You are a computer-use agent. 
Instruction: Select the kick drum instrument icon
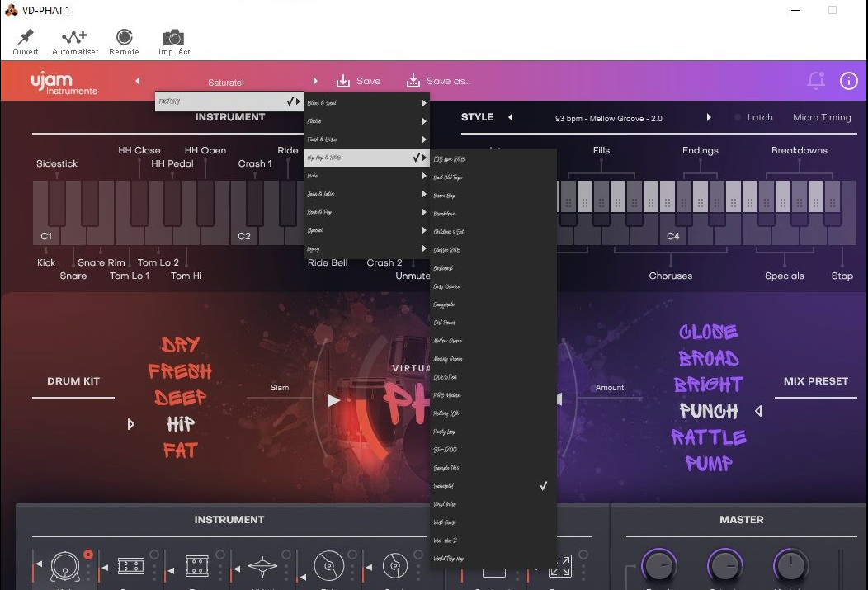tap(64, 566)
